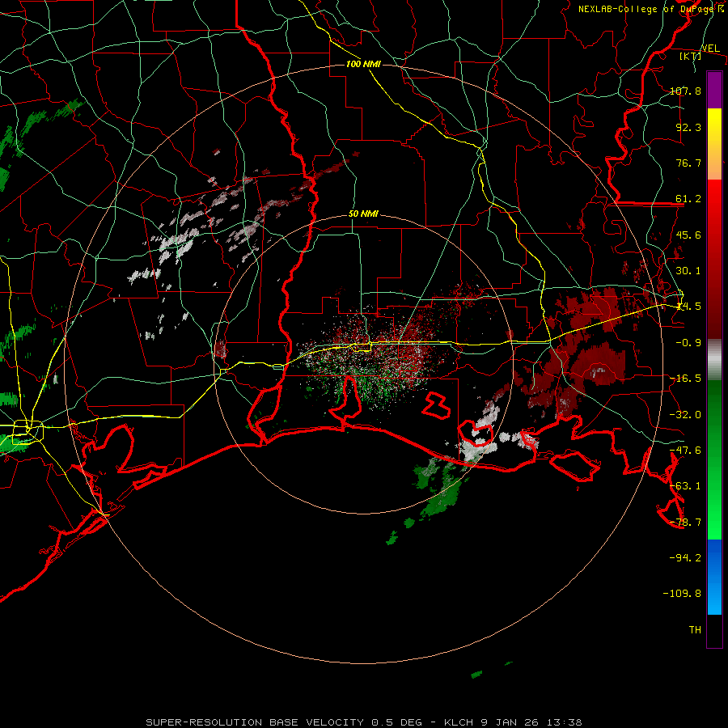The image size is (728, 728).
Task: Pick the purple segment of velocity color bar
Action: pyautogui.click(x=714, y=91)
